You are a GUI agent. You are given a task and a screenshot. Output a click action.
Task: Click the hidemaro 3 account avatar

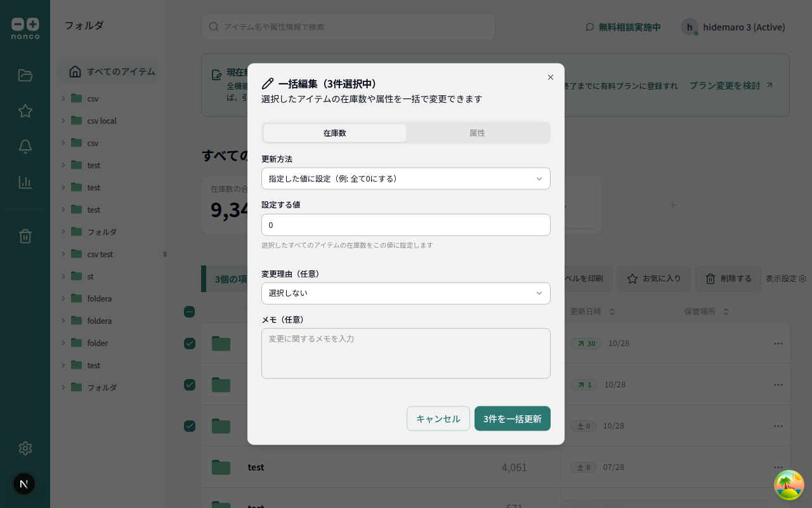pos(690,27)
